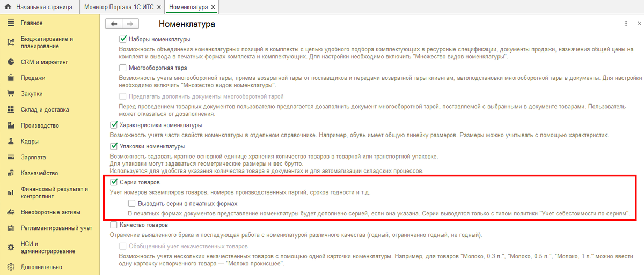Click the Зарплата card icon

pyautogui.click(x=10, y=158)
